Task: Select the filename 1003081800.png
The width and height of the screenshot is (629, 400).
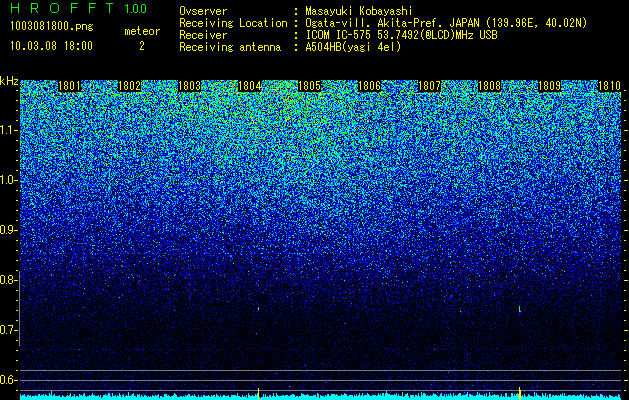Action: click(x=52, y=27)
